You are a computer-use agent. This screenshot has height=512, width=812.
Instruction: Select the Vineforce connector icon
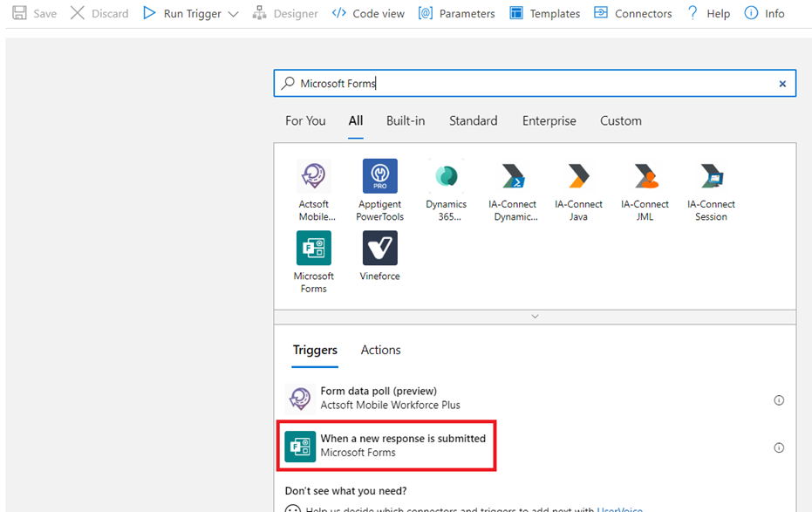(x=379, y=249)
